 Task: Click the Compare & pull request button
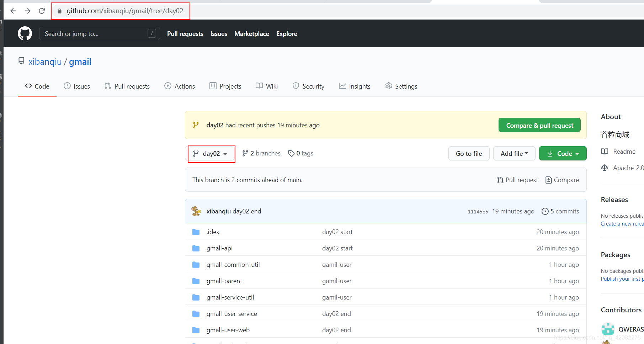[x=539, y=125]
